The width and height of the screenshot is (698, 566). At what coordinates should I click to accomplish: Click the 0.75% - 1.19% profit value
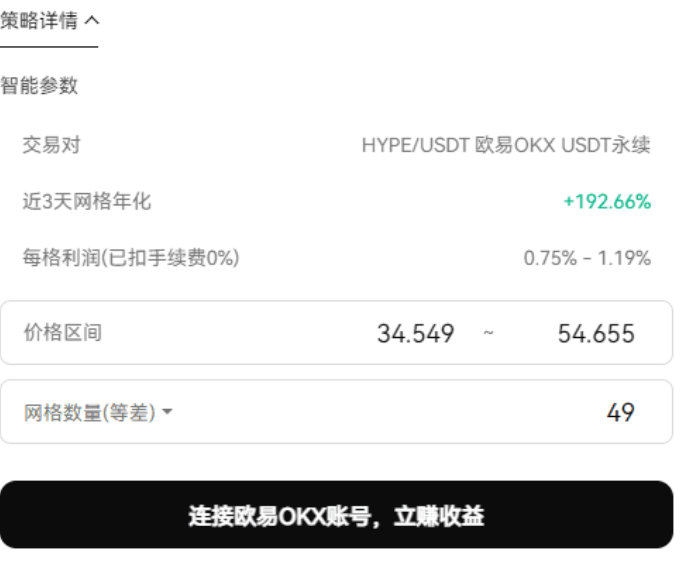587,258
